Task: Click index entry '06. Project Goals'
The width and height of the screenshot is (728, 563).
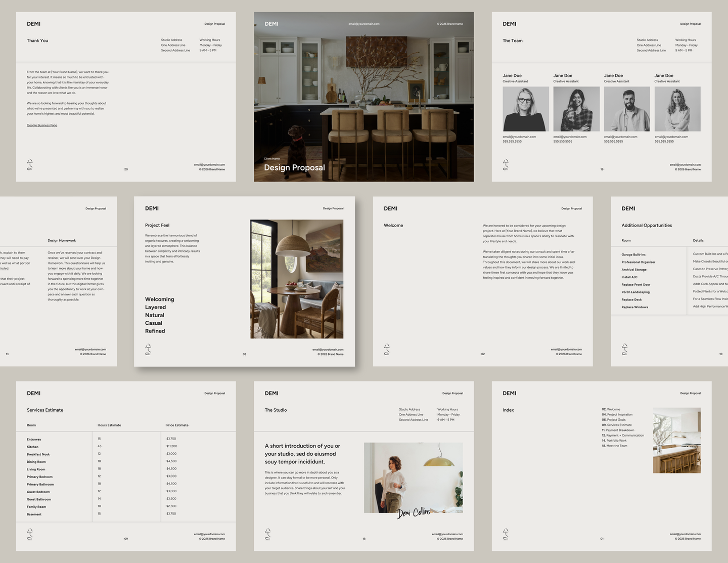Action: coord(614,420)
